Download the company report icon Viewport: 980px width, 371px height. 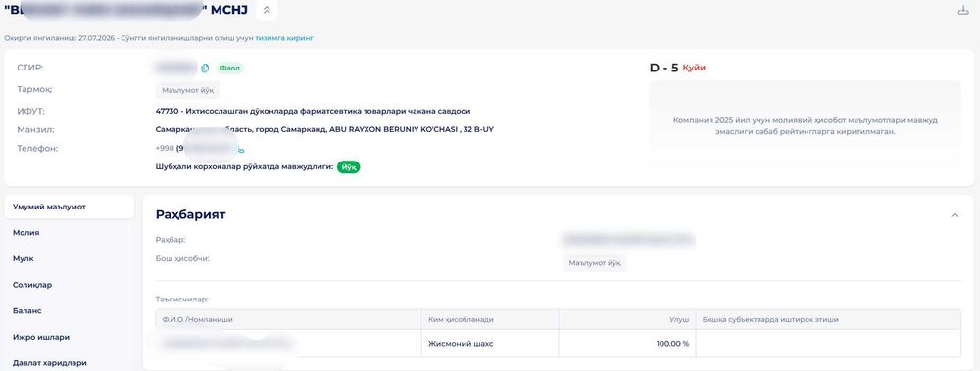click(x=963, y=10)
